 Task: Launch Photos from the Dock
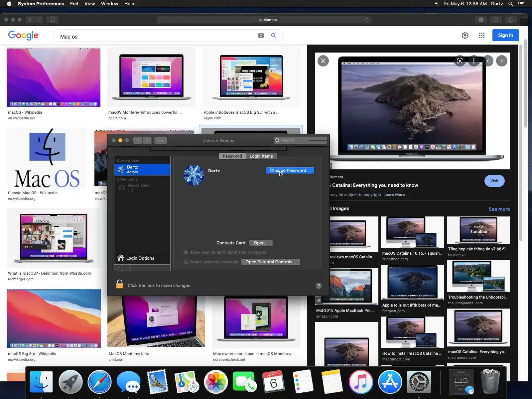(216, 382)
